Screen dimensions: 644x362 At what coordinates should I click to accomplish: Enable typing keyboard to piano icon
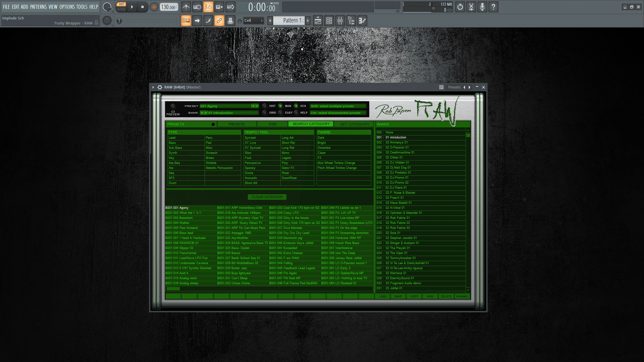[186, 21]
